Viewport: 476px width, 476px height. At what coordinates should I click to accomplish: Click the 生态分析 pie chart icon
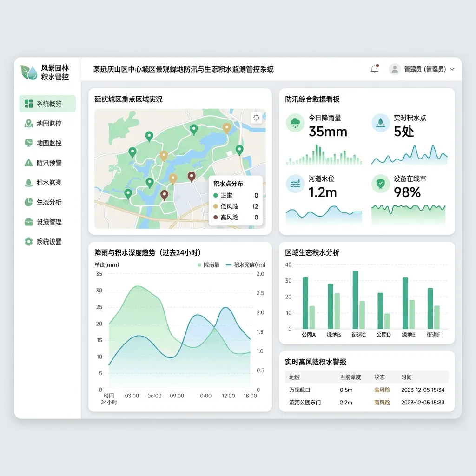[28, 202]
